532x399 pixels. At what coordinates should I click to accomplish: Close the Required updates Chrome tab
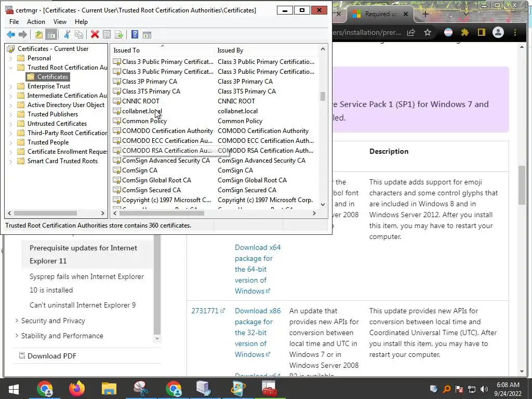[x=405, y=14]
